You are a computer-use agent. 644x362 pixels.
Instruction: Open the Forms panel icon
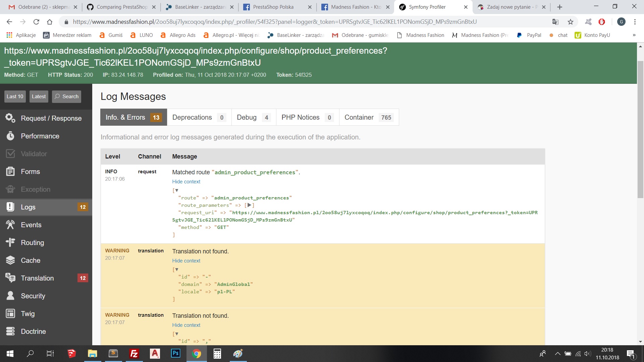click(x=10, y=171)
